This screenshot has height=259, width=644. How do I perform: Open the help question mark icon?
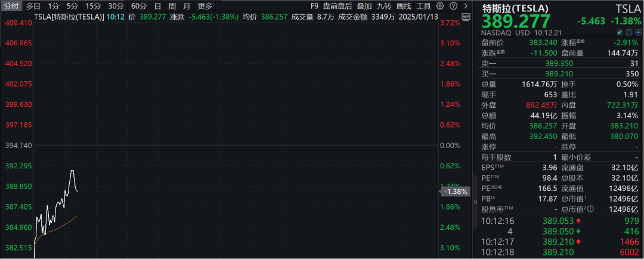pyautogui.click(x=453, y=6)
